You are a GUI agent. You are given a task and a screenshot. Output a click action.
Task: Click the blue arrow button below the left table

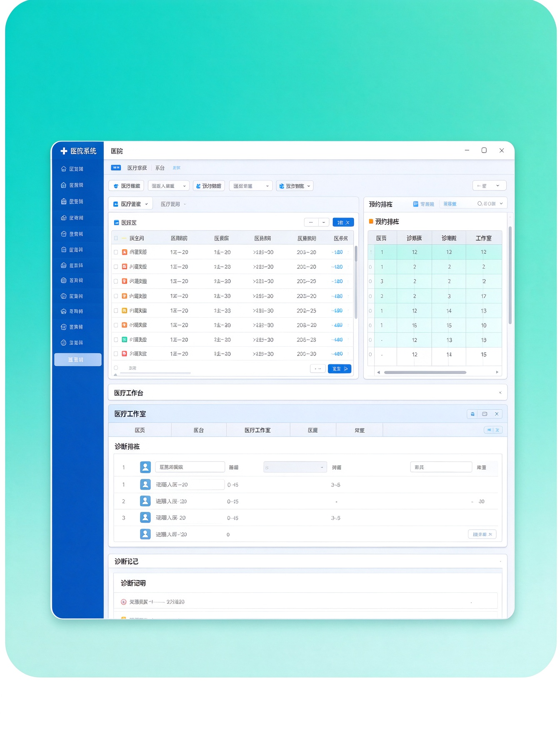340,368
